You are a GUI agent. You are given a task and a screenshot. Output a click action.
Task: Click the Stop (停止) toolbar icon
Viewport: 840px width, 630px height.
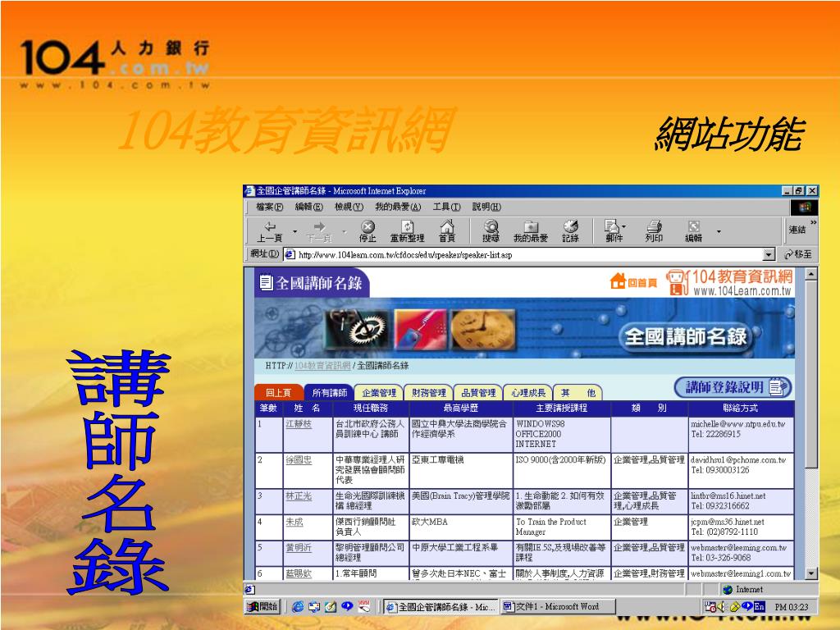pyautogui.click(x=367, y=231)
